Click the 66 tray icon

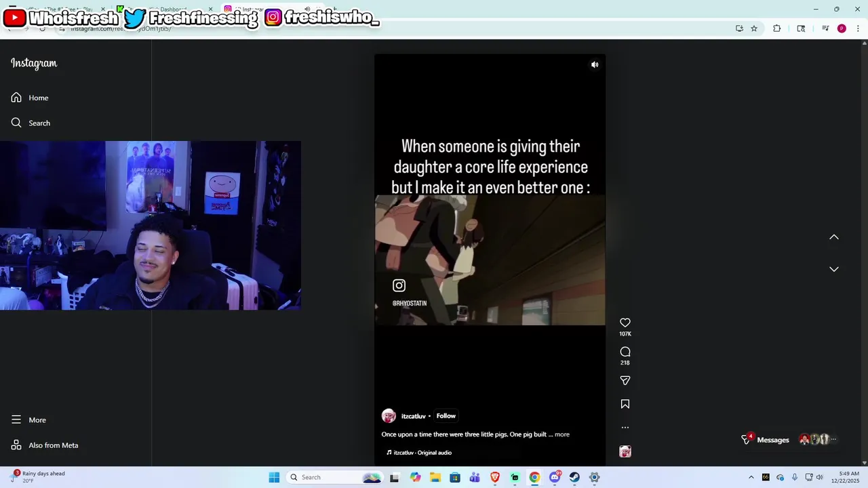(x=766, y=477)
